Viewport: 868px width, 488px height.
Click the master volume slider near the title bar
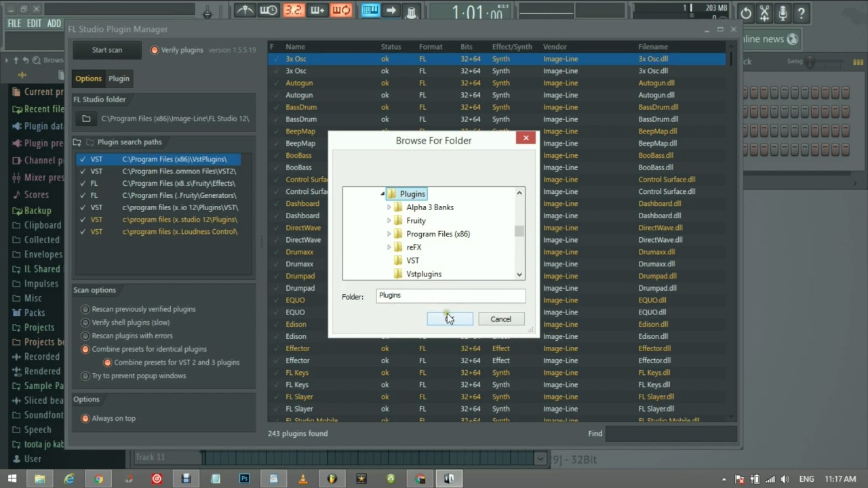(x=208, y=13)
